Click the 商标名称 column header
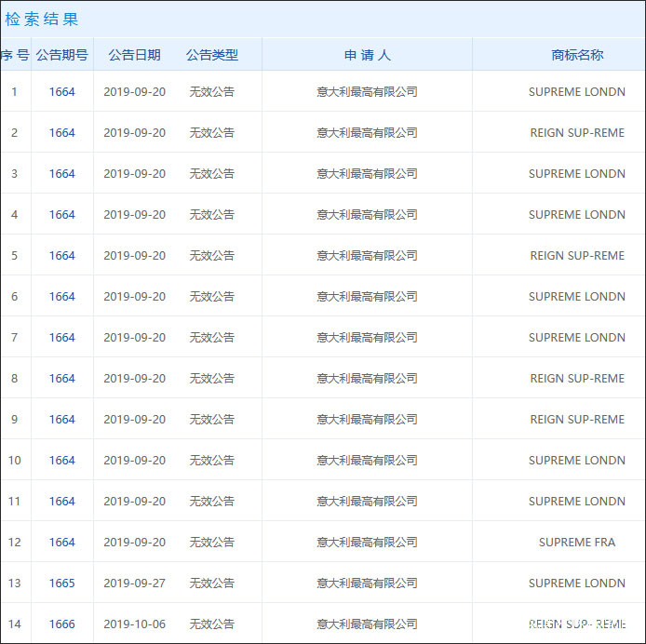 point(577,55)
